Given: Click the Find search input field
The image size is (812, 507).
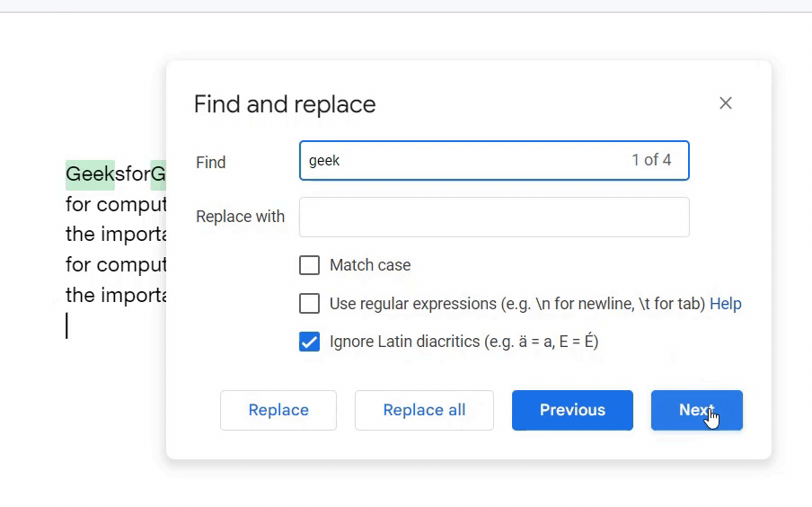Looking at the screenshot, I should click(463, 161).
